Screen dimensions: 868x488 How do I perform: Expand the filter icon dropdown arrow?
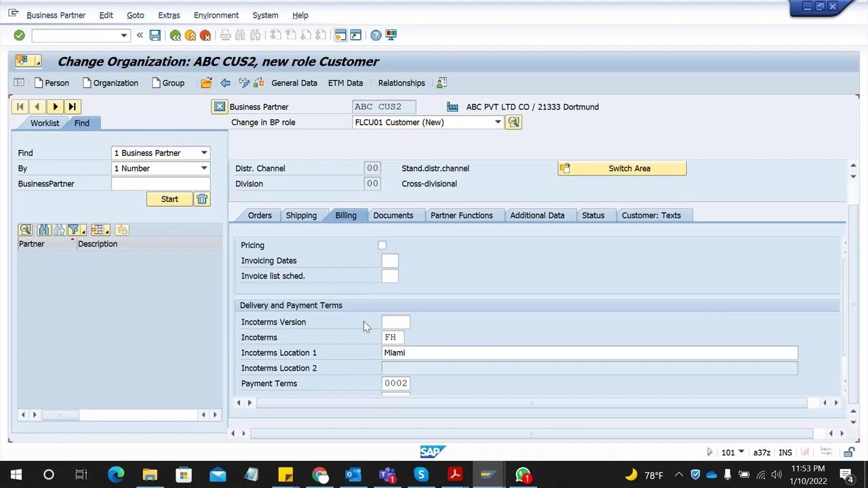[83, 232]
